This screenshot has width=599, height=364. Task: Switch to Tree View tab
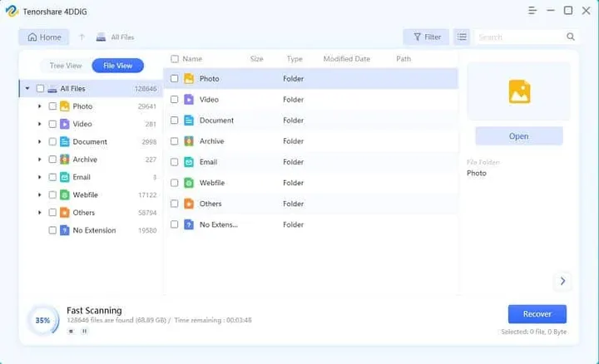point(65,66)
